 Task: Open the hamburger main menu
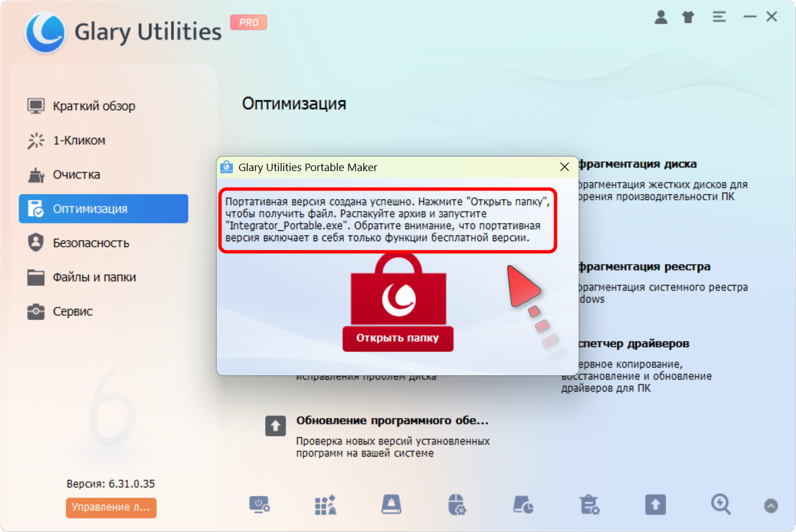(719, 17)
